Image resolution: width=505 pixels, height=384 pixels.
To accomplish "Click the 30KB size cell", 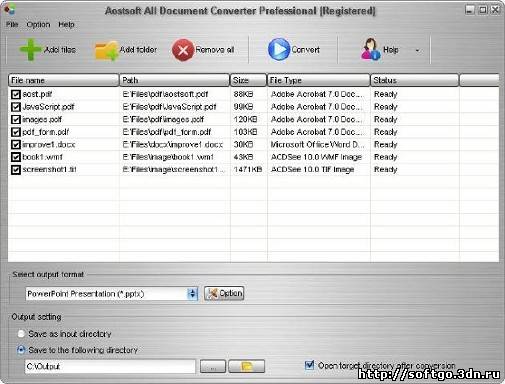I will coord(243,145).
